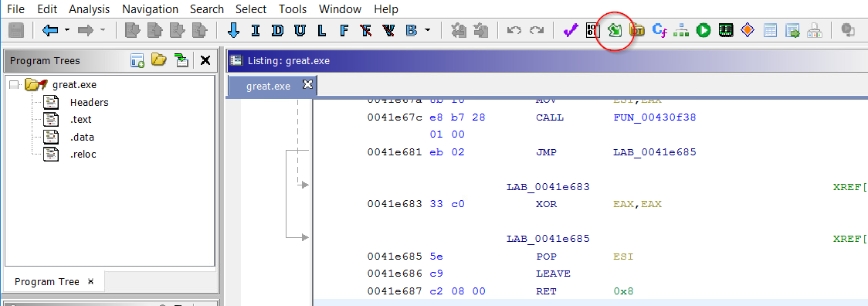
Task: Go to next data with D icon
Action: click(x=277, y=30)
